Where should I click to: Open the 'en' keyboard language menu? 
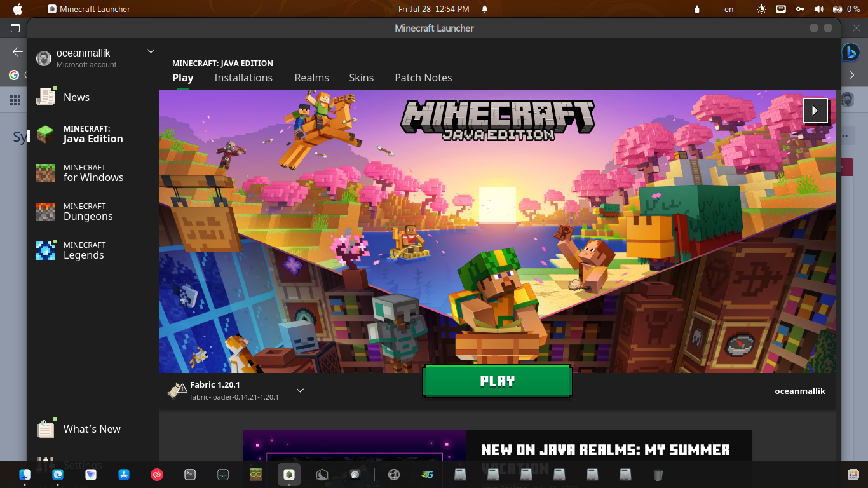tap(729, 9)
